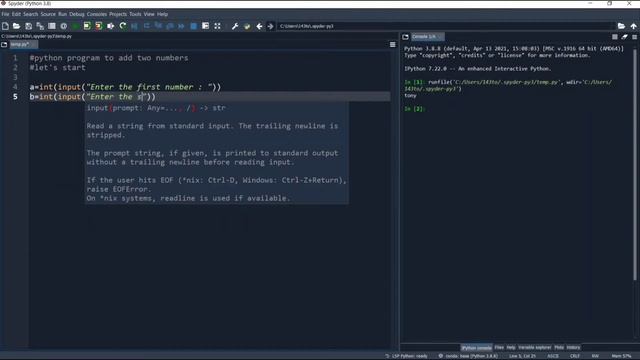
Task: Switch to the Variable explorer tab
Action: [535, 348]
